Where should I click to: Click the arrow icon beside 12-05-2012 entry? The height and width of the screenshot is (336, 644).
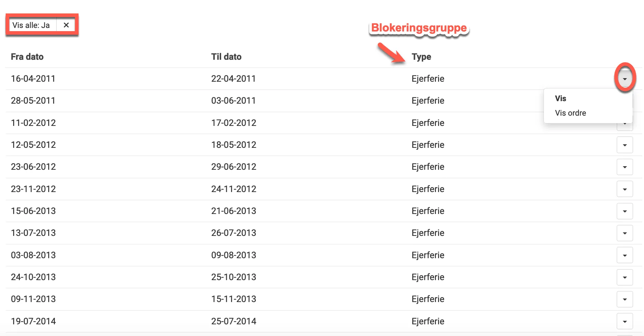[x=625, y=145]
